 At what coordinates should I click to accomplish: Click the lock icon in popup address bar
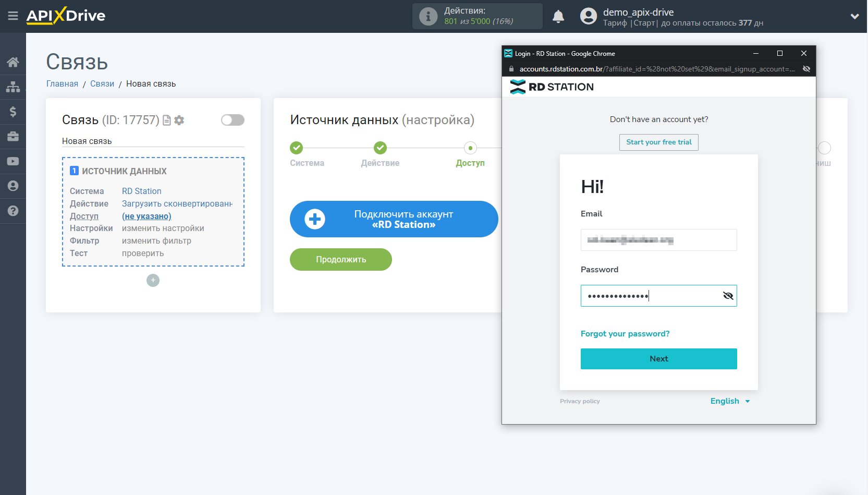(511, 69)
